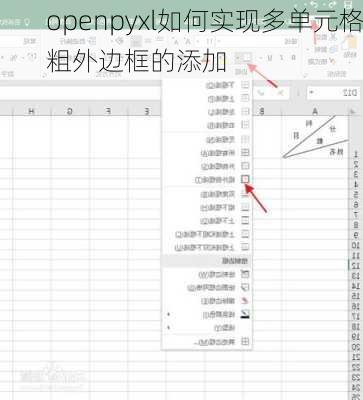Click the Select All corner triangle

pyautogui.click(x=353, y=111)
